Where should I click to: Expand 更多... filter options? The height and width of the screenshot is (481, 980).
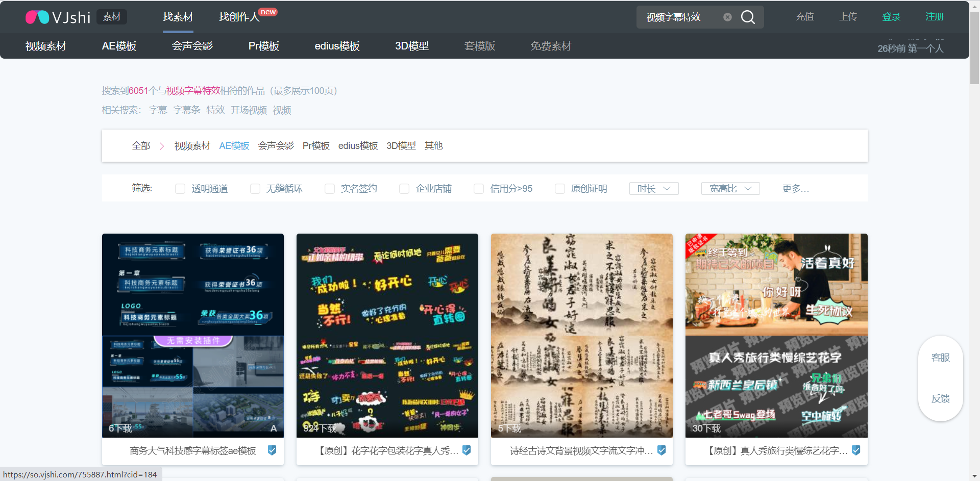click(795, 189)
